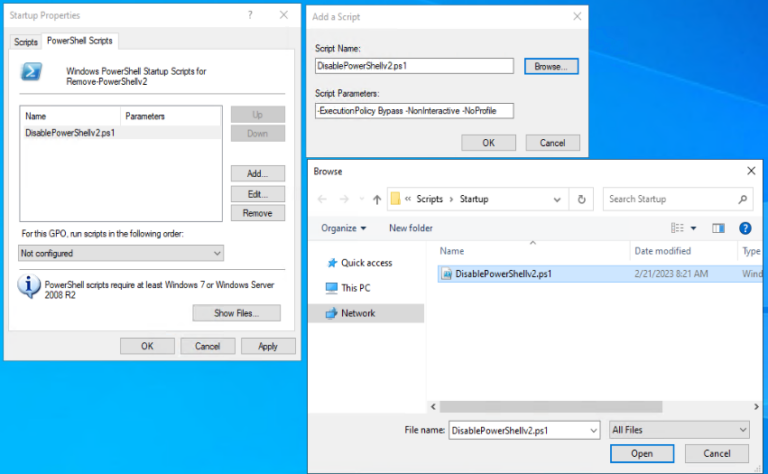Click the DisablePowerShellv2.ps1 file icon in Browse
The image size is (768, 474).
(x=446, y=274)
